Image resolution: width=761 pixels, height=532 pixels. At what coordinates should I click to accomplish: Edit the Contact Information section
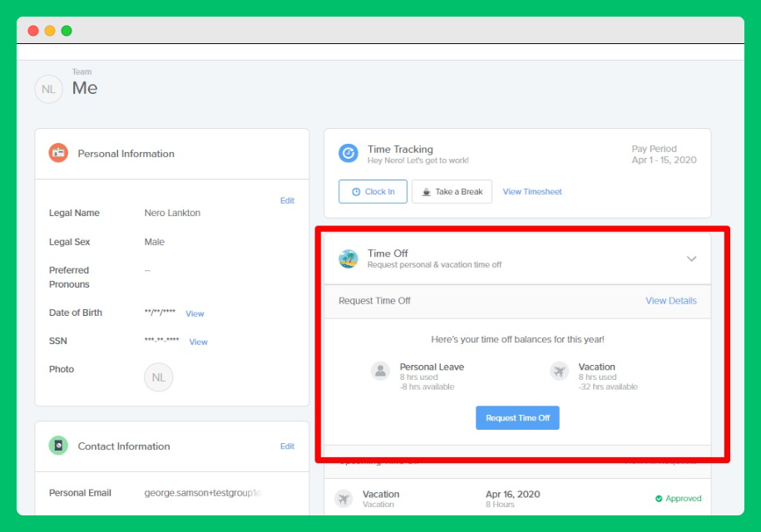287,446
